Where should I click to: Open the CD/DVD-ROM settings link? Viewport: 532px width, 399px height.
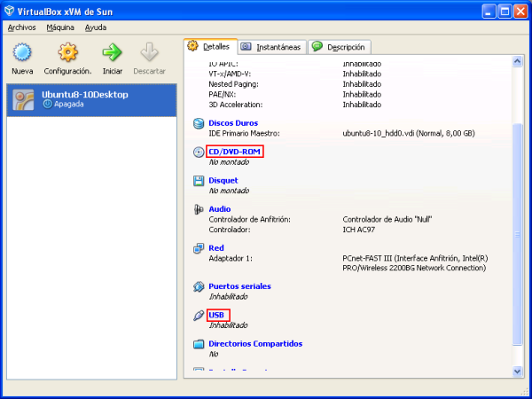(x=235, y=153)
